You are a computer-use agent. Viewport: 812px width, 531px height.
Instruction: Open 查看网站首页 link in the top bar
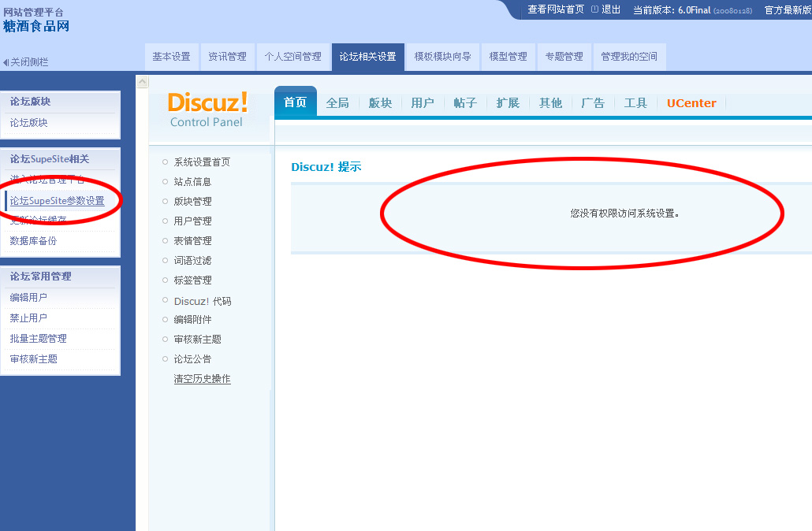(556, 9)
